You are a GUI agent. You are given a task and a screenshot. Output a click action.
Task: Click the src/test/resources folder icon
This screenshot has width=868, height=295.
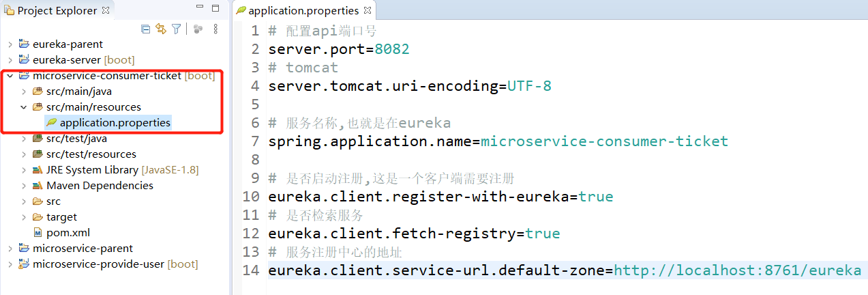38,154
